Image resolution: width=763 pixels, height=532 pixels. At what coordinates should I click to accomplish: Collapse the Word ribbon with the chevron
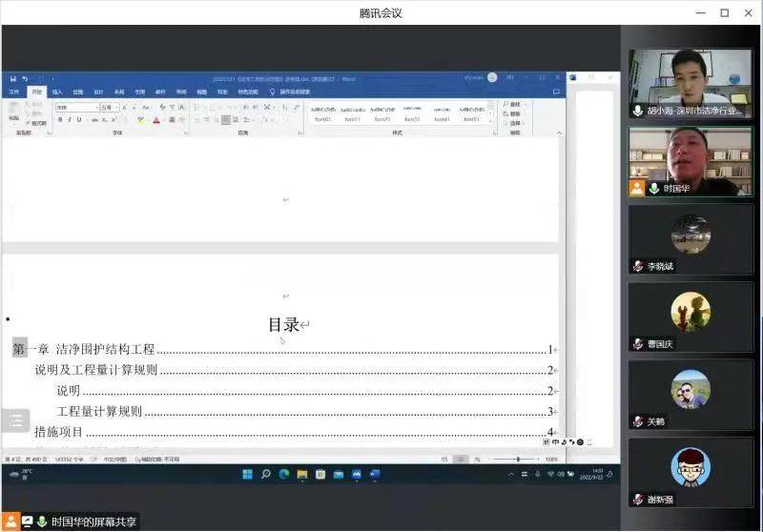point(559,133)
